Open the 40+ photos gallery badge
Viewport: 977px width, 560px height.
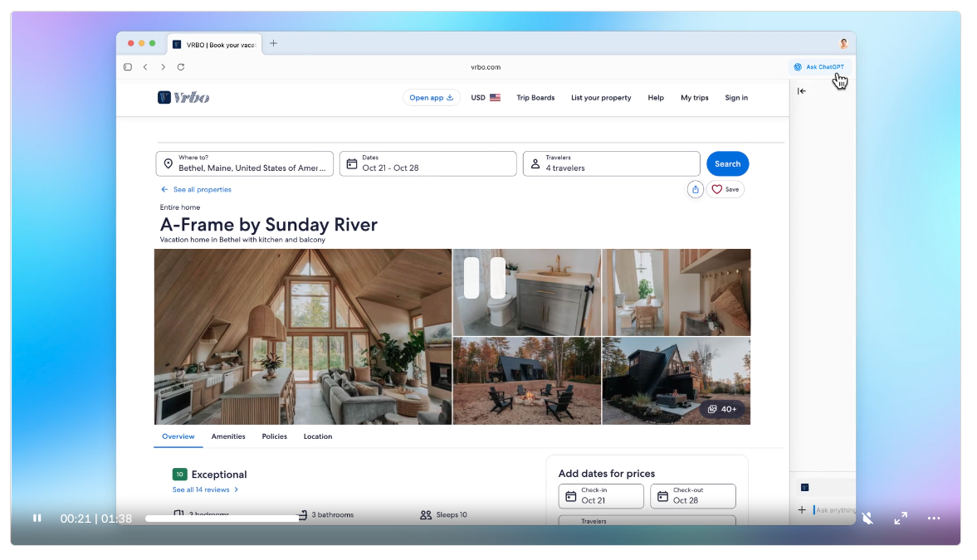[x=722, y=409]
